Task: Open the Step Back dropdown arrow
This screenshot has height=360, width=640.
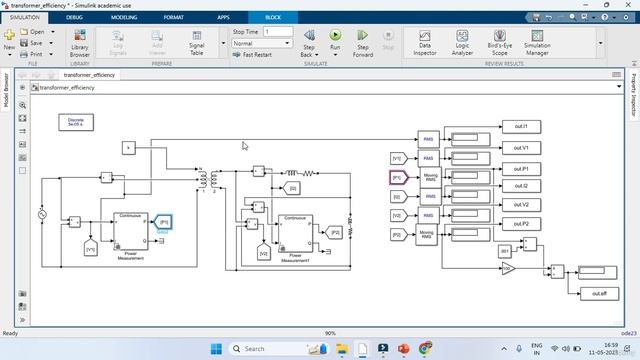Action: click(x=317, y=55)
